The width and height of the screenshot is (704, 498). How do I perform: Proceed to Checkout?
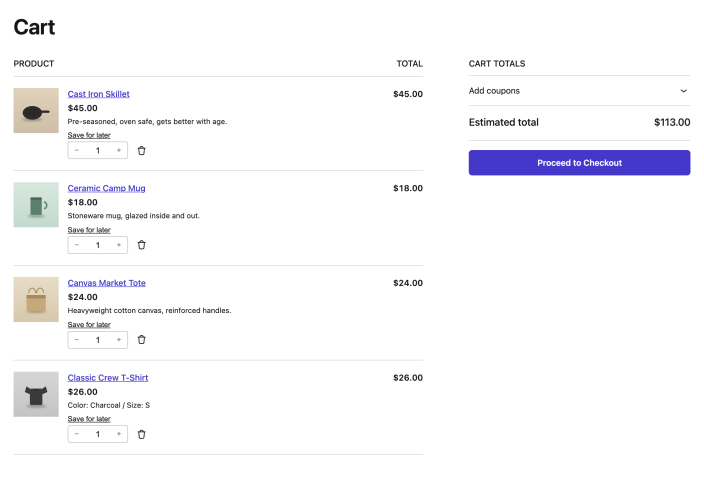(579, 163)
